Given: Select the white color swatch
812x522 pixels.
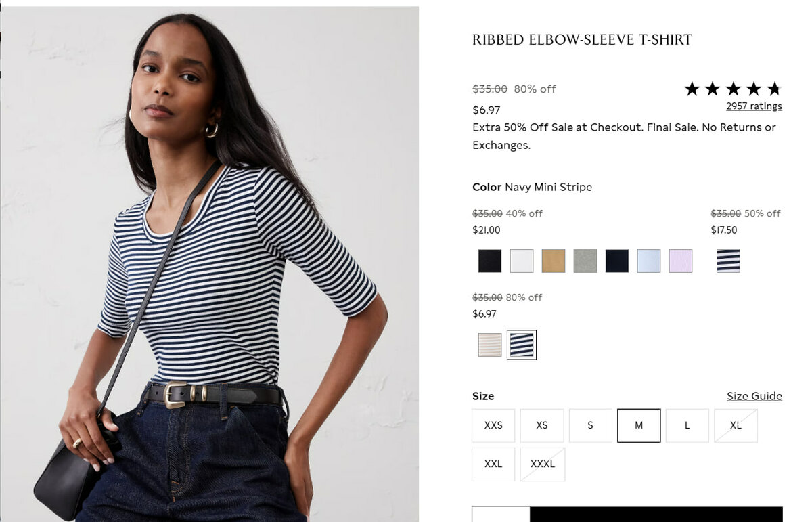Looking at the screenshot, I should (x=522, y=261).
